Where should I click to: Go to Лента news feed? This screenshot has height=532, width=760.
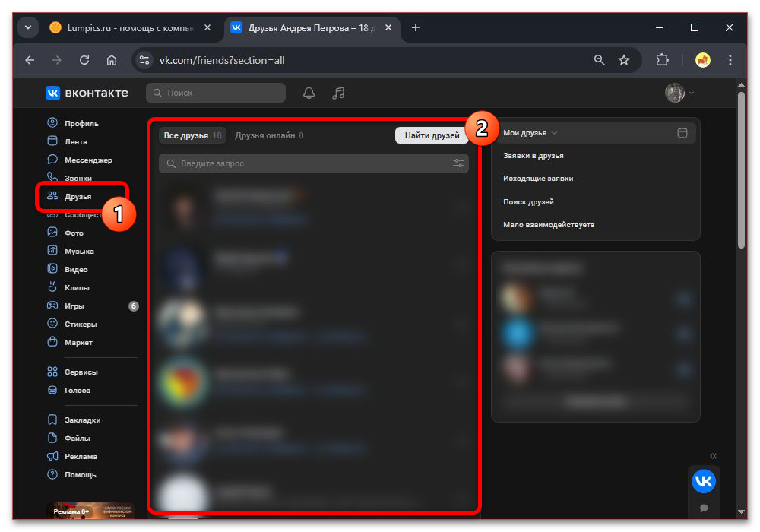pos(67,141)
